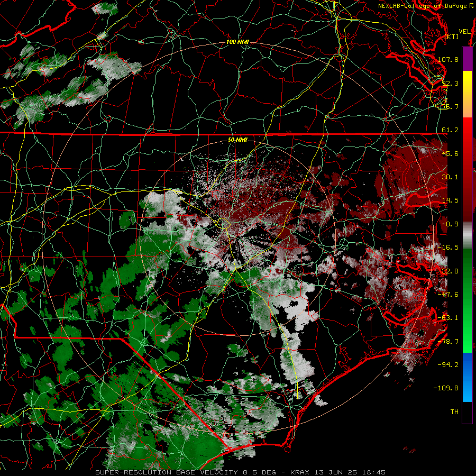The width and height of the screenshot is (476, 476).
Task: Click the 30.1 velocity scale value
Action: [x=450, y=177]
